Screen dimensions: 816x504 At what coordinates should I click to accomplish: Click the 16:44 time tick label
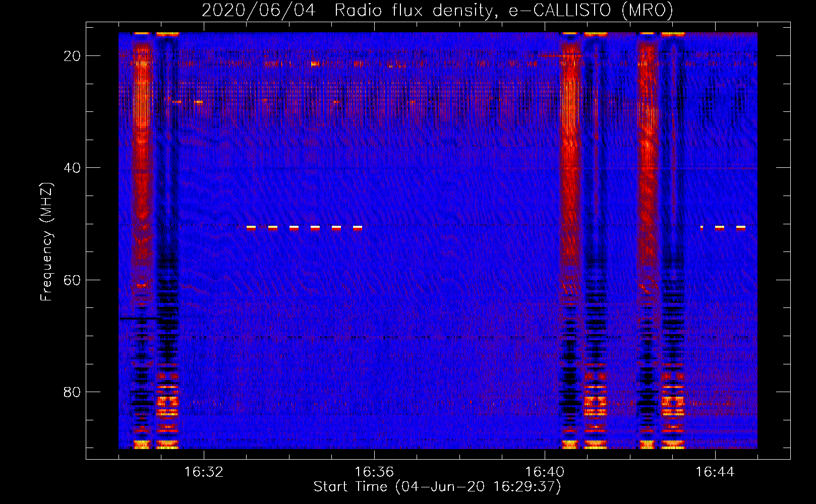(715, 472)
